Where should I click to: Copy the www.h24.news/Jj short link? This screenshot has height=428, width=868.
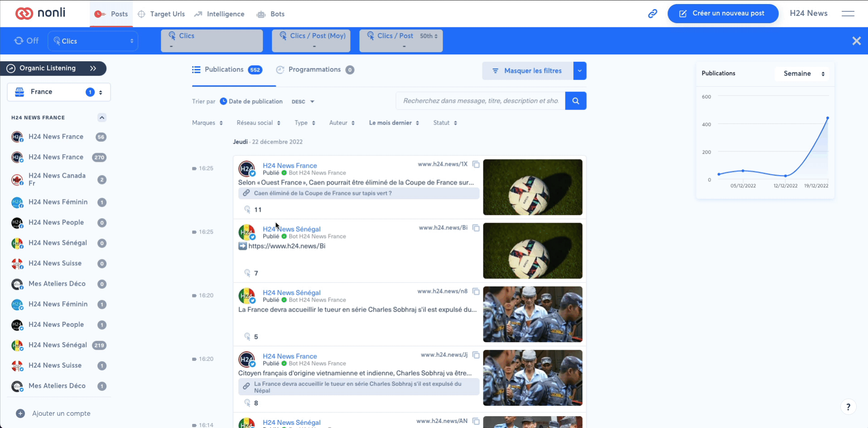476,355
